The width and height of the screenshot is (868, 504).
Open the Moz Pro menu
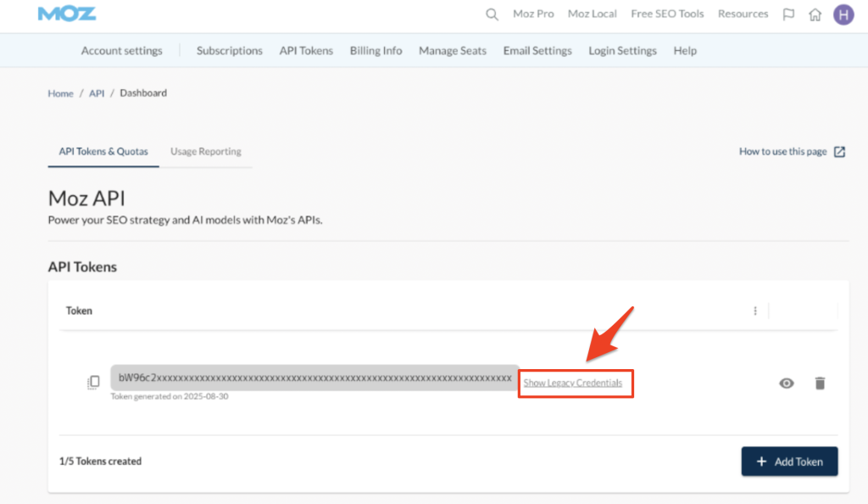(x=533, y=14)
